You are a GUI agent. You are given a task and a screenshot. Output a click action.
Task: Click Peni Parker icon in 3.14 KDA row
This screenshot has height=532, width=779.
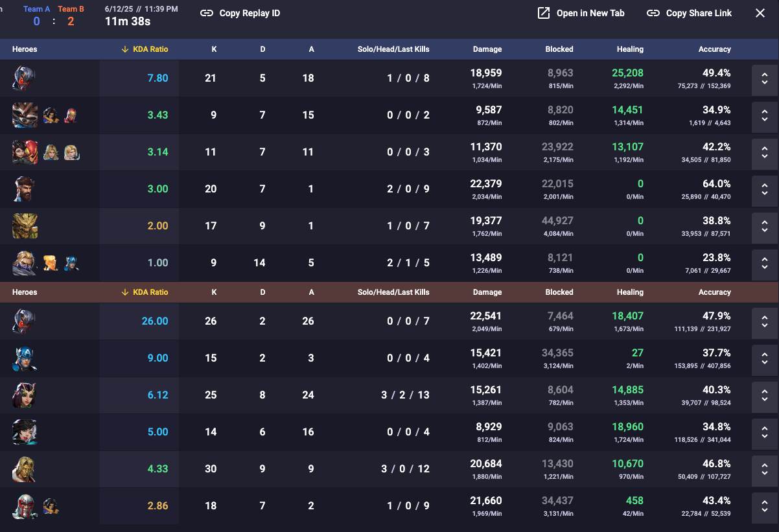coord(25,152)
